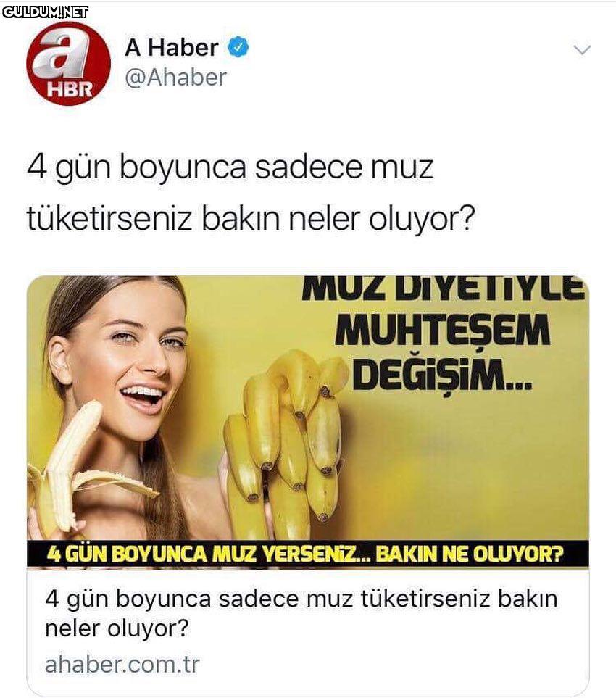Click the second line 'tüketirseniz bakın neler oluyor?'

click(251, 219)
